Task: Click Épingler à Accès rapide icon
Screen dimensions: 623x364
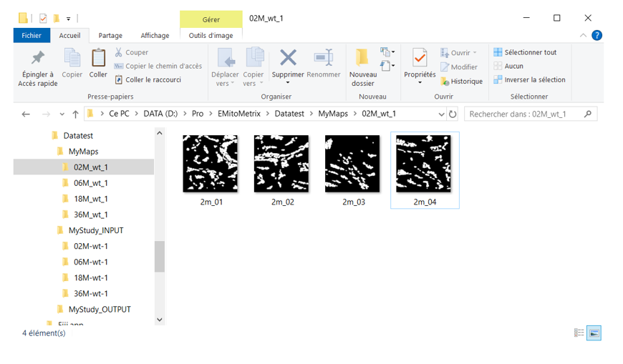Action: [37, 58]
